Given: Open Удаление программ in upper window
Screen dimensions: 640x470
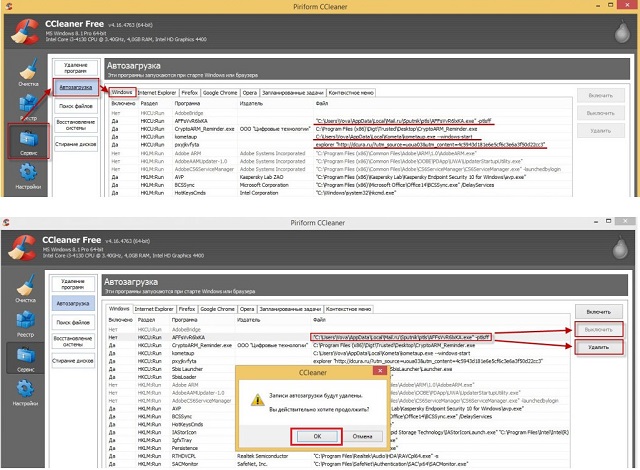Looking at the screenshot, I should point(76,68).
